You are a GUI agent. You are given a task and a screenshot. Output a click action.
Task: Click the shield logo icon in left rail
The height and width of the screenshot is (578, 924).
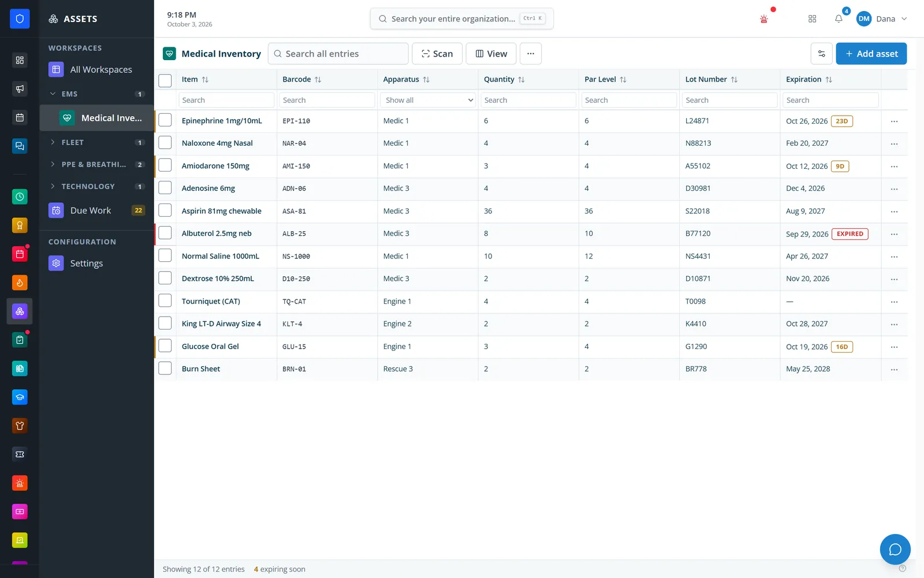[20, 18]
